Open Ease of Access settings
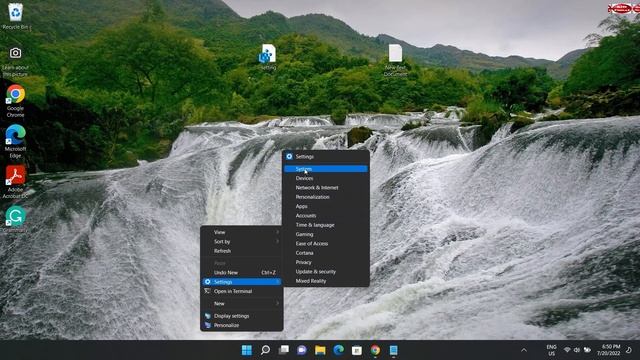 [326, 244]
